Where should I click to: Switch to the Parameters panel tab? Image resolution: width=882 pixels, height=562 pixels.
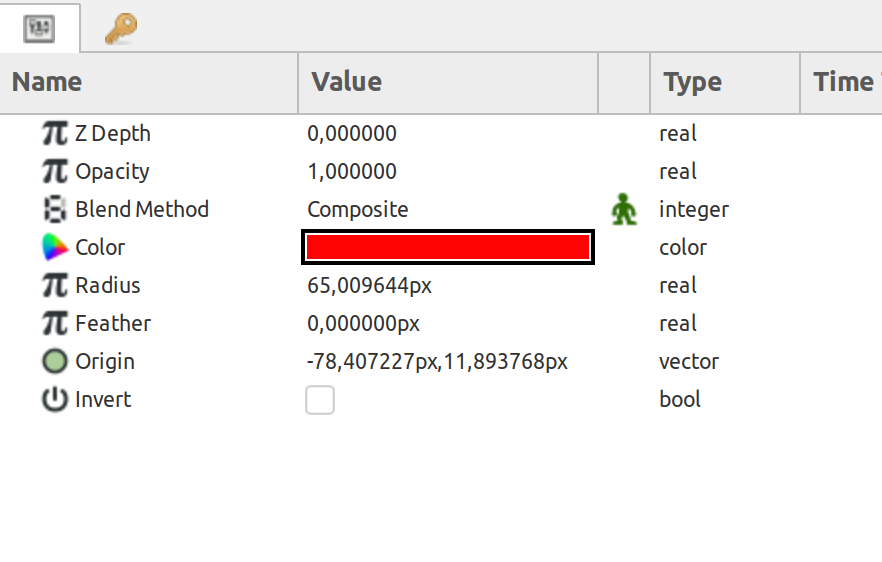39,28
